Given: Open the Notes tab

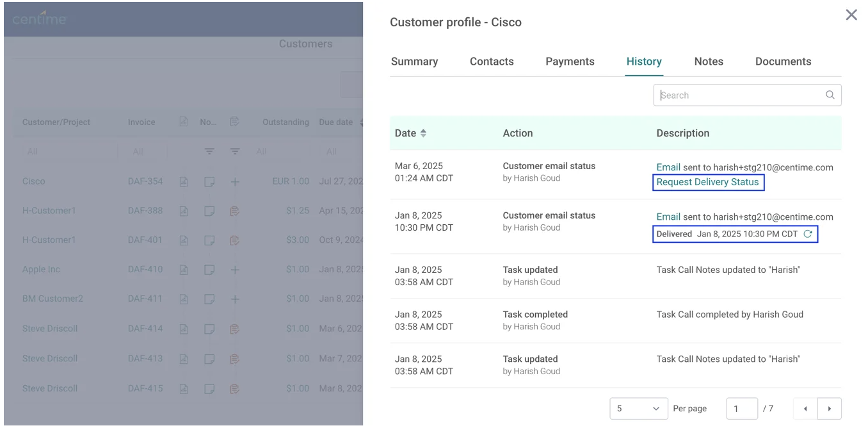Looking at the screenshot, I should coord(709,62).
